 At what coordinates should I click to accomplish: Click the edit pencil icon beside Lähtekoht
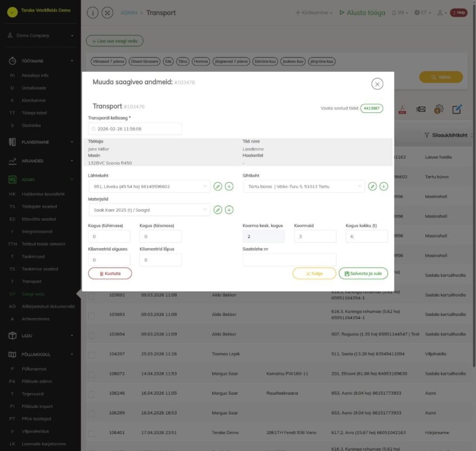pyautogui.click(x=218, y=186)
